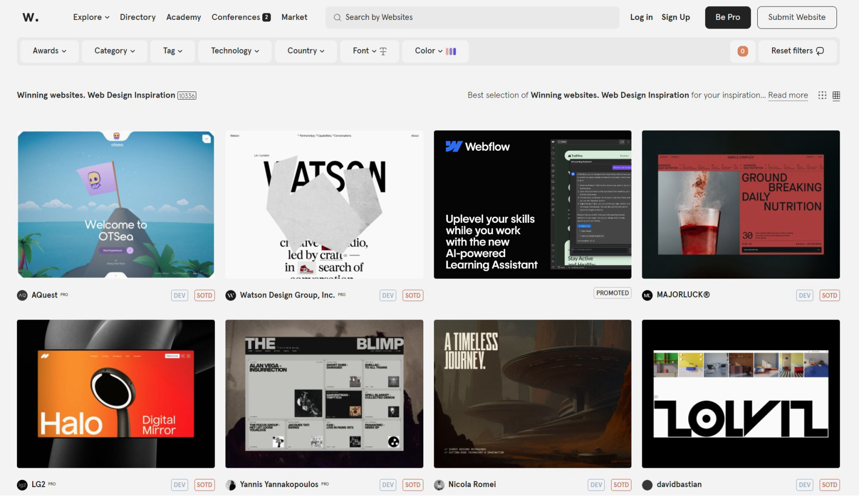Viewport: 859px width, 504px height.
Task: Go to Academy
Action: click(x=184, y=17)
